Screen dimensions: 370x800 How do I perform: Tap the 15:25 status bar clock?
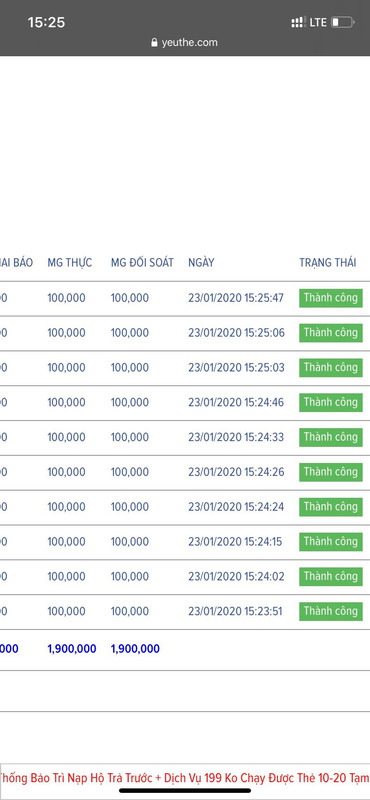click(46, 22)
